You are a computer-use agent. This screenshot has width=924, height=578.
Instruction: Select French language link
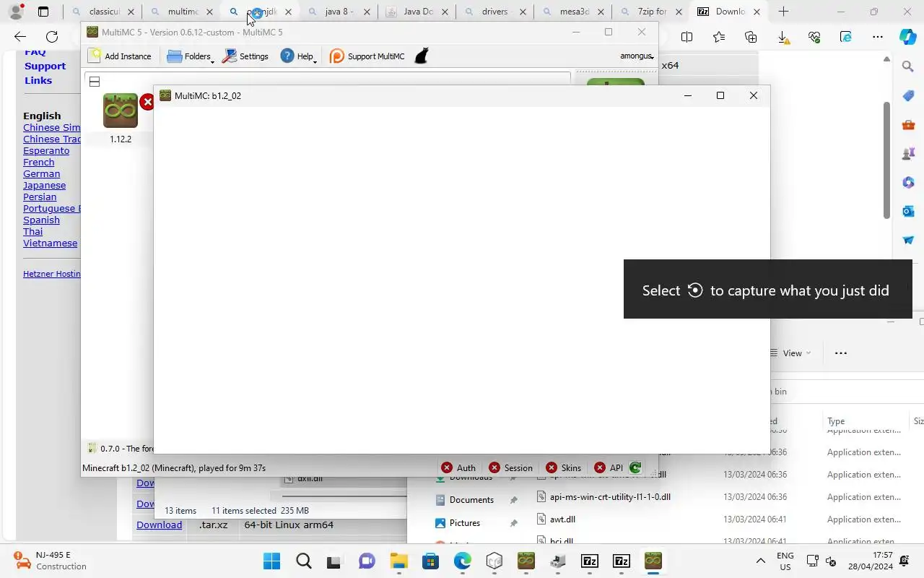39,162
